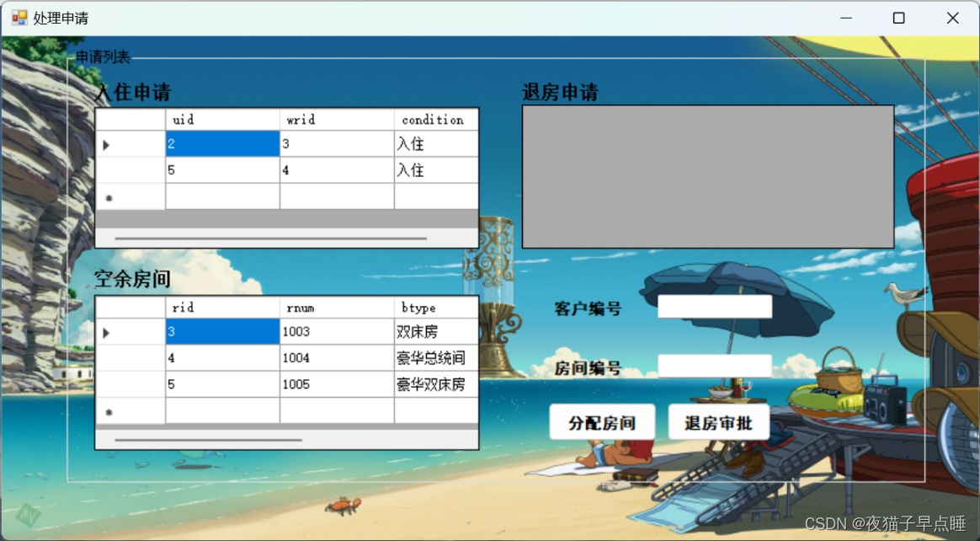This screenshot has height=541, width=980.
Task: Select the rid cell with value 3
Action: [x=222, y=331]
